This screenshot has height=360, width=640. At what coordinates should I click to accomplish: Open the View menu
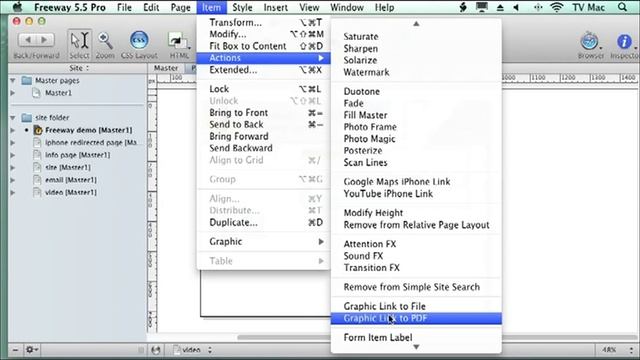click(x=309, y=7)
